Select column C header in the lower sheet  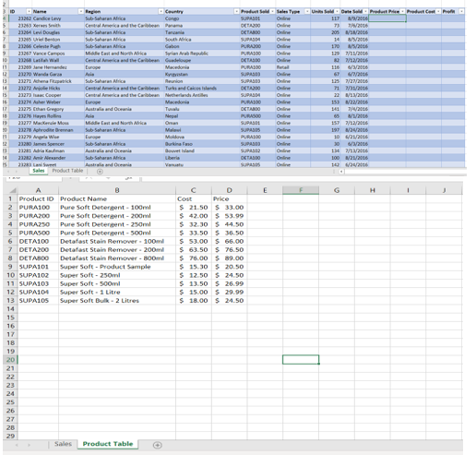(193, 190)
